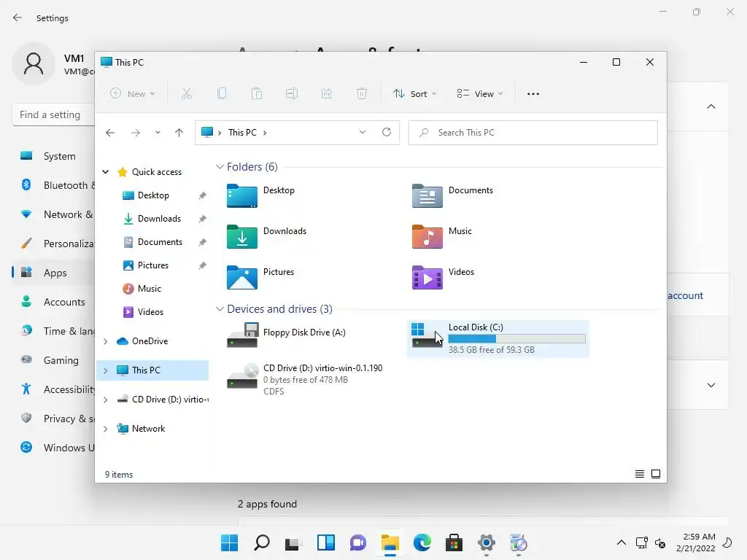The height and width of the screenshot is (560, 747).
Task: Open the Desktop folder in Folders group
Action: [x=260, y=195]
